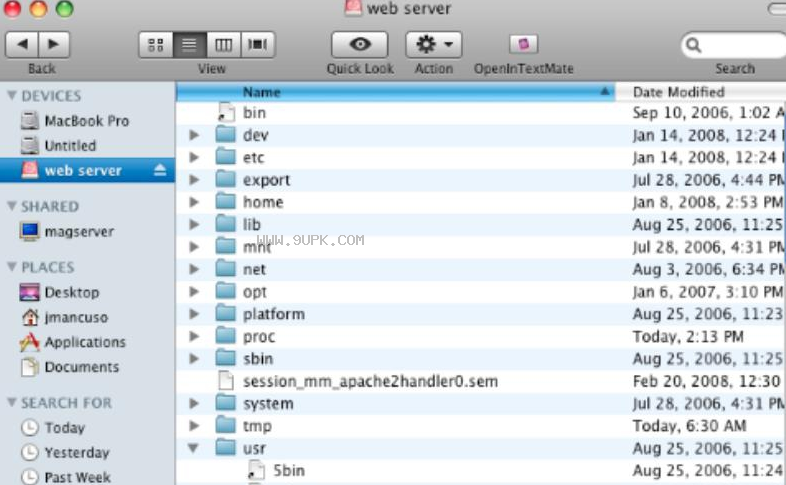Select the sbin row name
786x485 pixels.
click(x=258, y=359)
